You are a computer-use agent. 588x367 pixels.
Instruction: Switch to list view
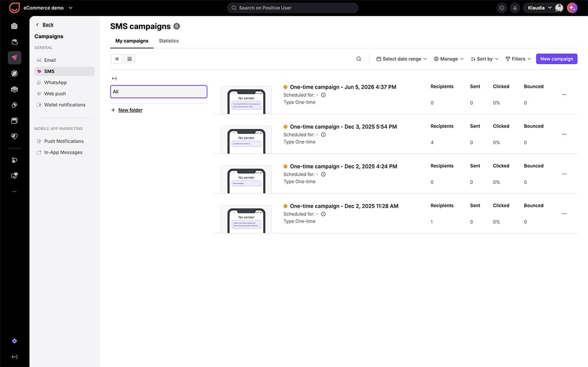pyautogui.click(x=117, y=59)
